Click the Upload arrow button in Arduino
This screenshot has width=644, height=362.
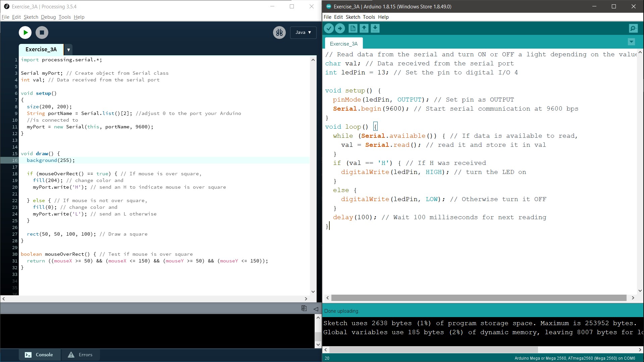[x=340, y=28]
